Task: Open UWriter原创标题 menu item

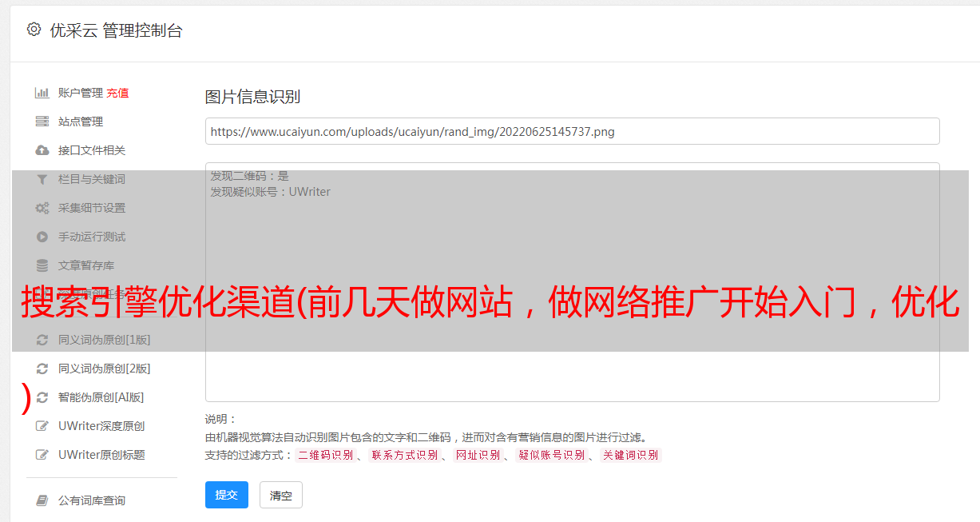Action: pyautogui.click(x=101, y=455)
